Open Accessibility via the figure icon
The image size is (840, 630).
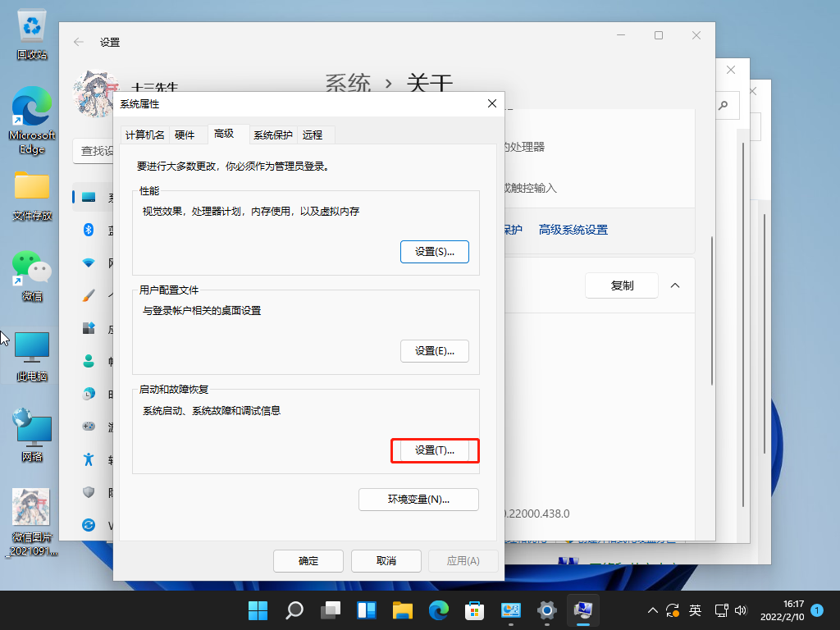pos(89,459)
